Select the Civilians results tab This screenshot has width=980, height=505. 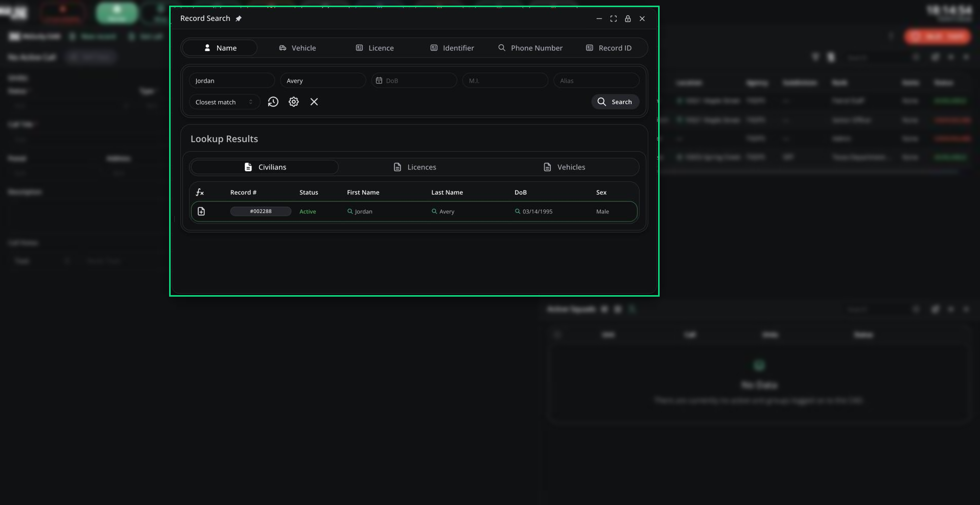tap(265, 167)
